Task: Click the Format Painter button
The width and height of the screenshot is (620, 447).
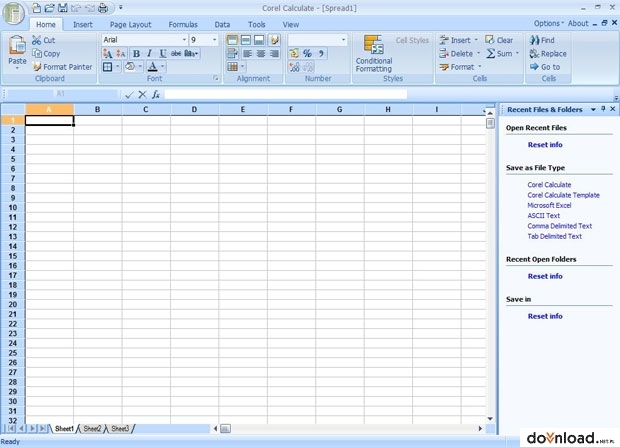Action: 62,67
